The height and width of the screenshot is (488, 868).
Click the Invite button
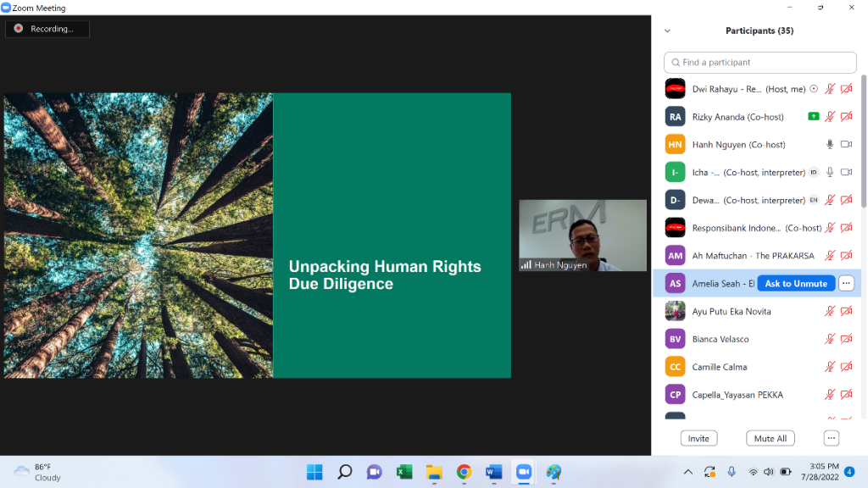click(x=698, y=438)
